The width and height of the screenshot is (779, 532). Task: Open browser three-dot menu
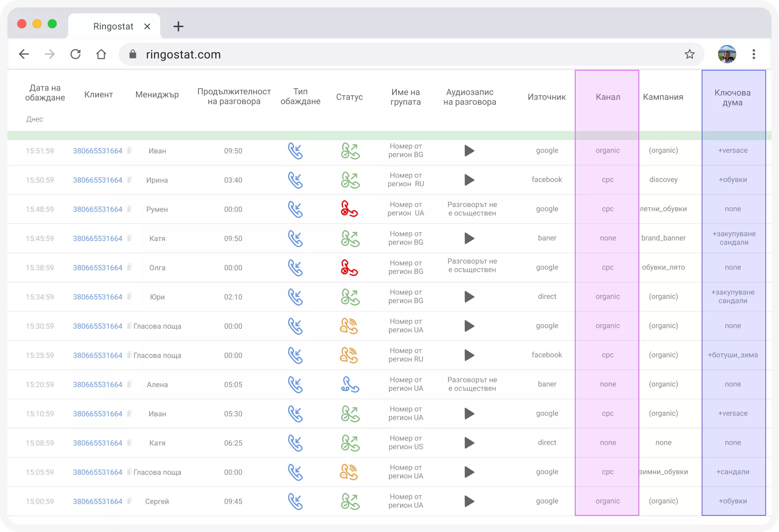754,54
